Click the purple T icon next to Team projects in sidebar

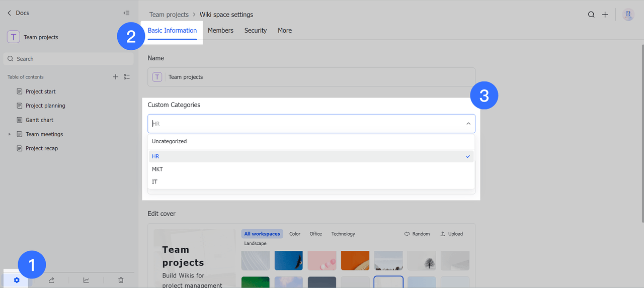tap(13, 37)
